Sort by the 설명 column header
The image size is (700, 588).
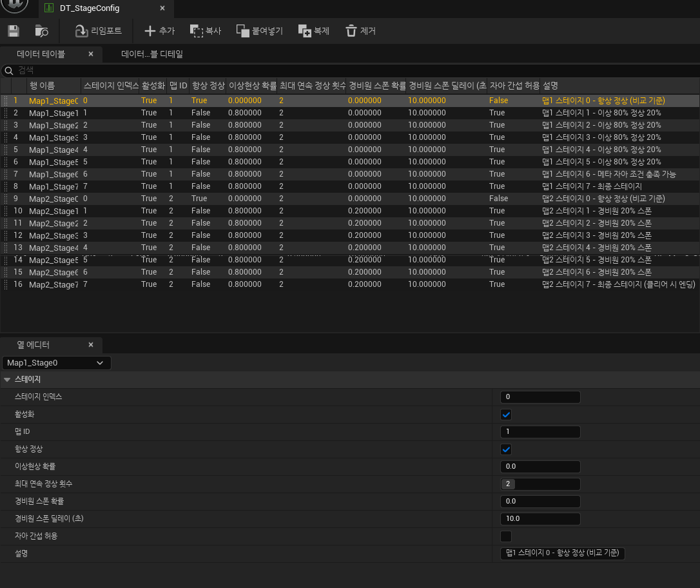(x=619, y=86)
